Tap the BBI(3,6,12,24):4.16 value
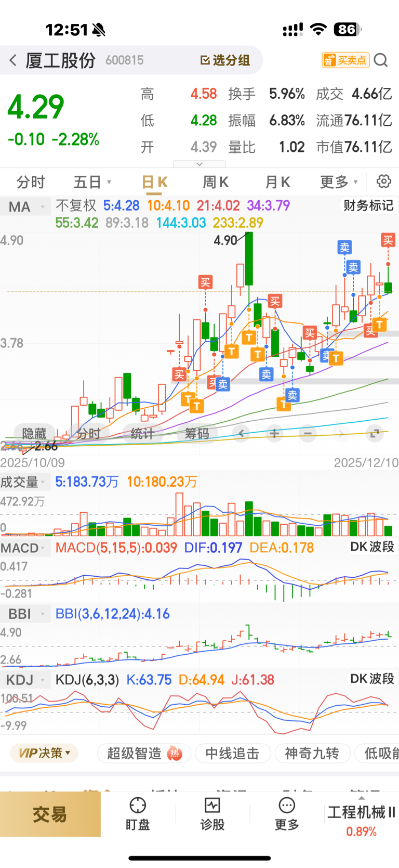 coord(113,614)
